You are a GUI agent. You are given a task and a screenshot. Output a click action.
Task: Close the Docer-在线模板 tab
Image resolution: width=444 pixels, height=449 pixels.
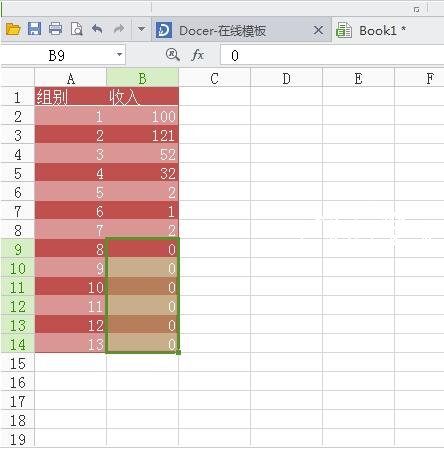(x=318, y=31)
